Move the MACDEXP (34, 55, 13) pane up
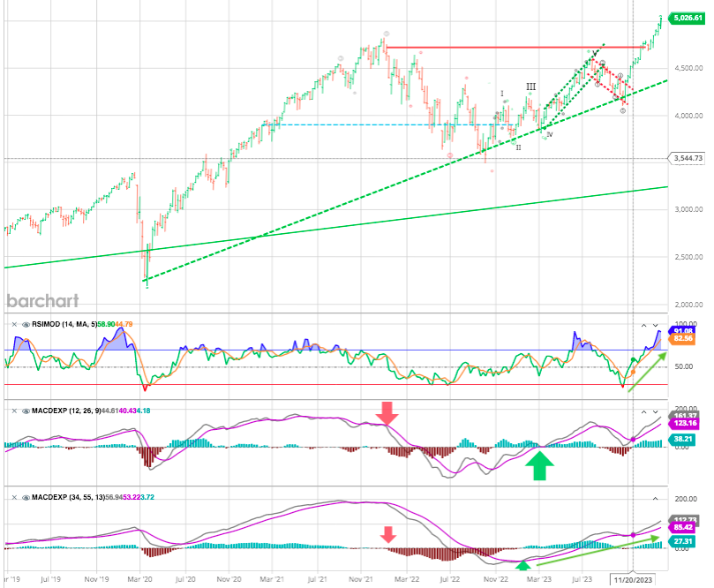The height and width of the screenshot is (588, 714). click(643, 498)
